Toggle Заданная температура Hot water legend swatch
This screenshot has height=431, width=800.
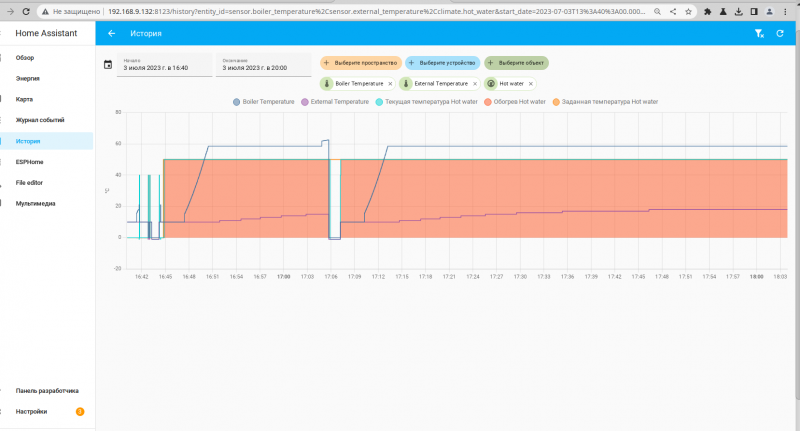coord(556,102)
